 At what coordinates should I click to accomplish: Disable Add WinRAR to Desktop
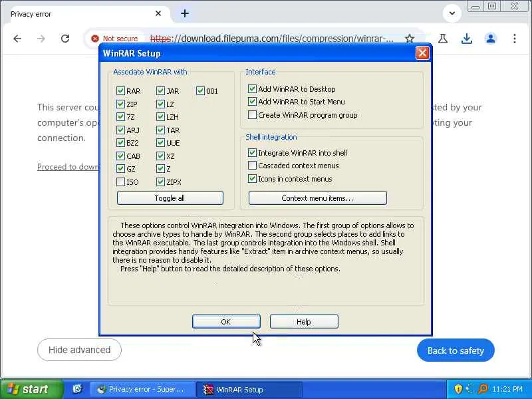[252, 89]
